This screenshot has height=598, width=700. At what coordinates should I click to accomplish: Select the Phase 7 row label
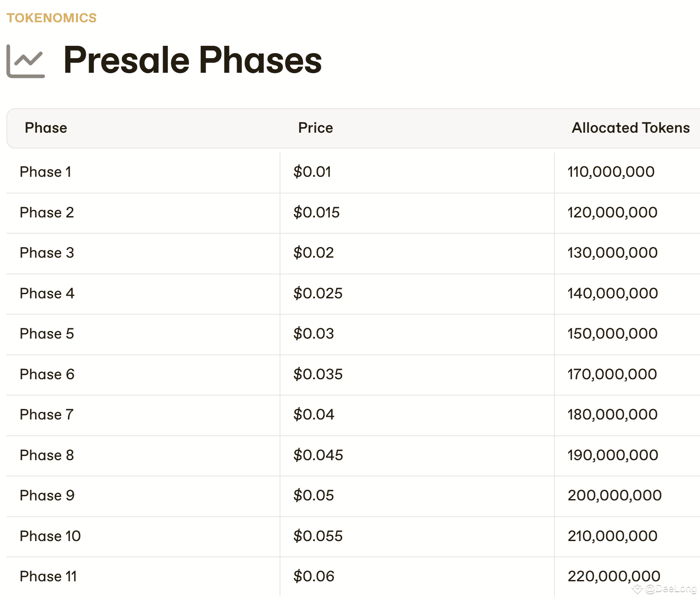click(x=47, y=414)
